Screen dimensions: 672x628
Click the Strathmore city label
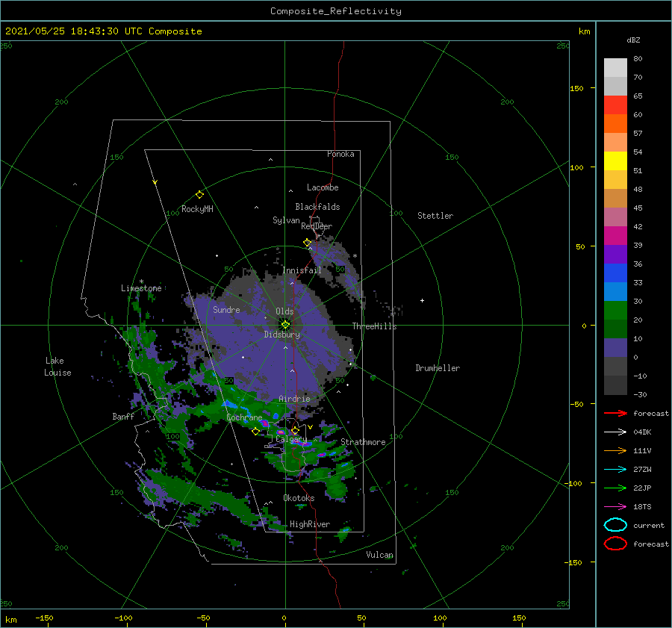click(x=363, y=442)
